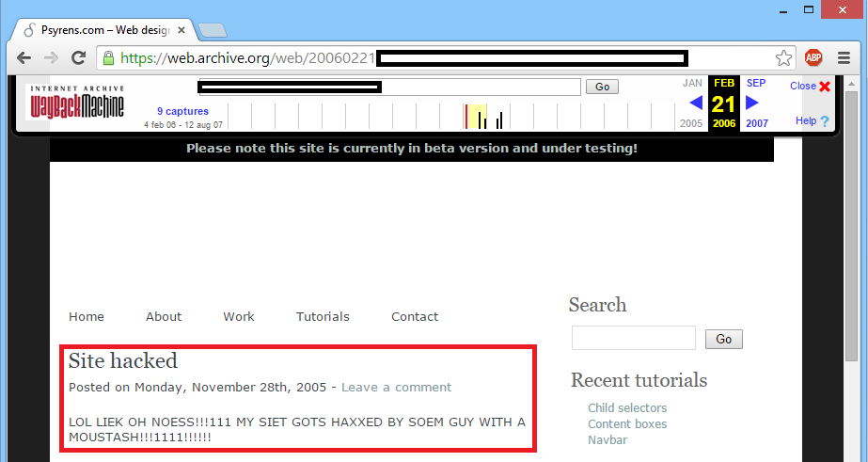Click the Wayback Machine logo
The height and width of the screenshot is (462, 868).
click(x=77, y=103)
